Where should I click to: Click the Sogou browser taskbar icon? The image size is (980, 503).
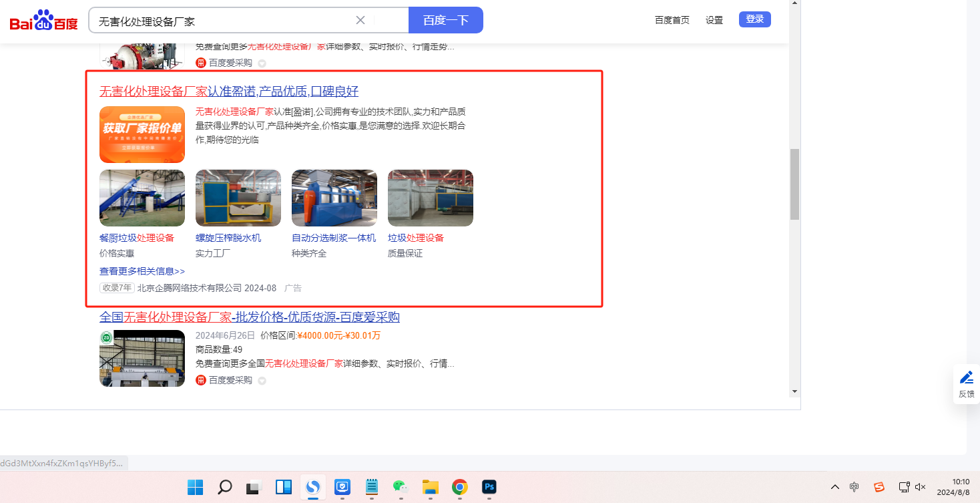pyautogui.click(x=312, y=488)
